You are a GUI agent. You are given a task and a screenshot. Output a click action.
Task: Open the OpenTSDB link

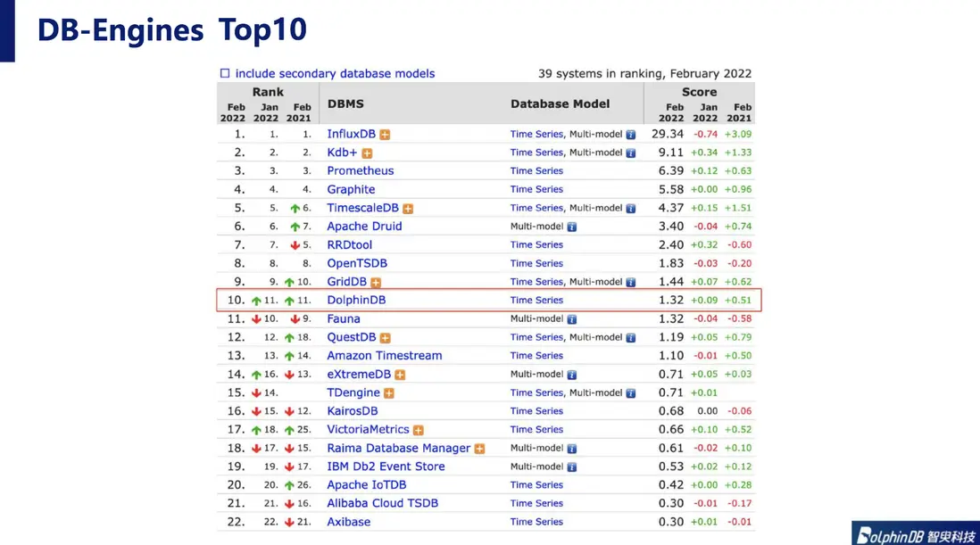tap(357, 263)
